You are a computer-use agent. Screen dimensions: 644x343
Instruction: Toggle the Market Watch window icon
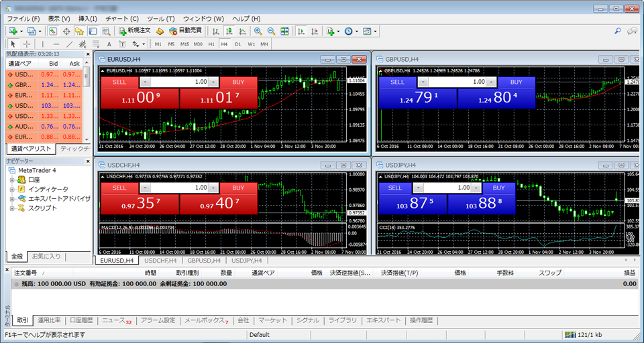coord(52,31)
